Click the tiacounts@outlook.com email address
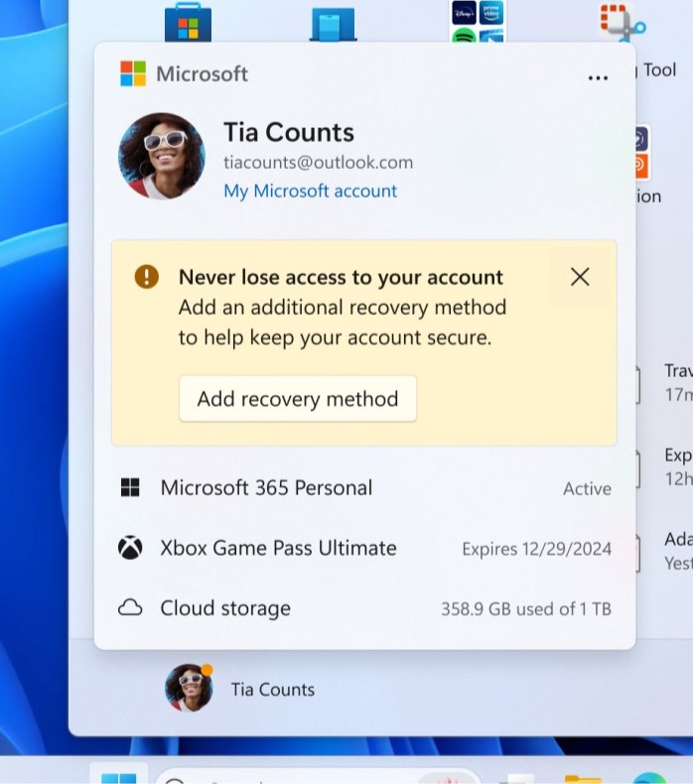 (x=319, y=163)
